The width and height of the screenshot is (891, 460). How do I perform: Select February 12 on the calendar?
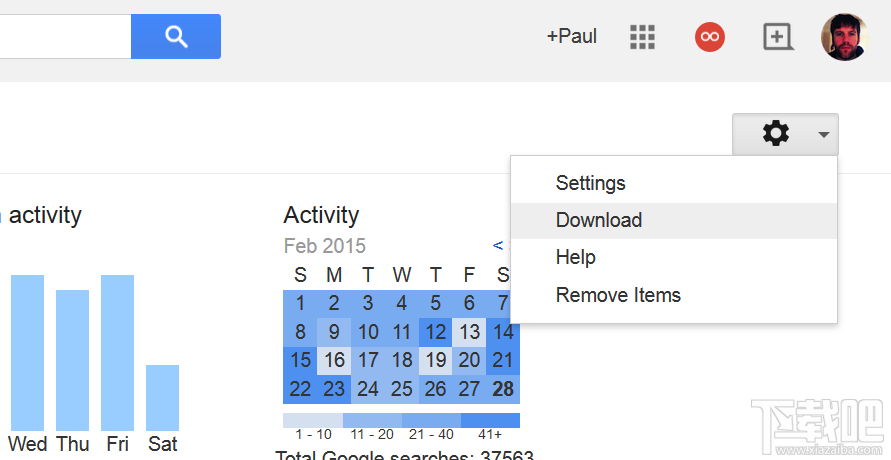pyautogui.click(x=435, y=332)
